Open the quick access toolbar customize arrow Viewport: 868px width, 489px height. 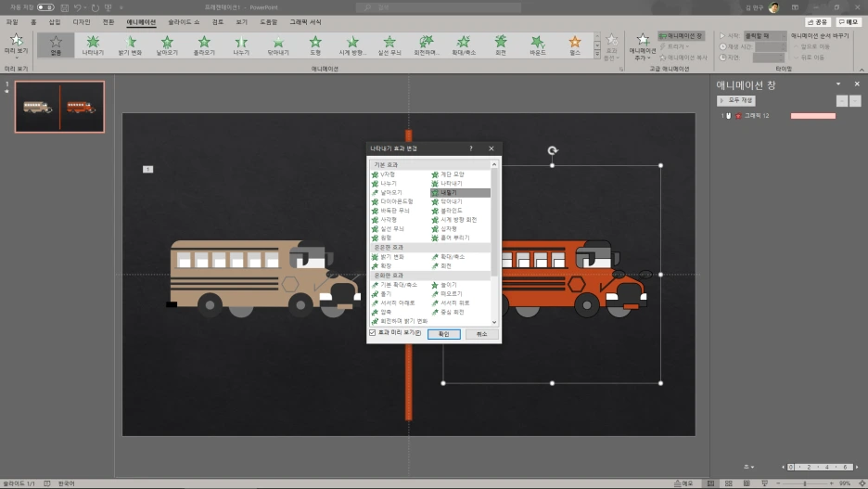coord(121,7)
